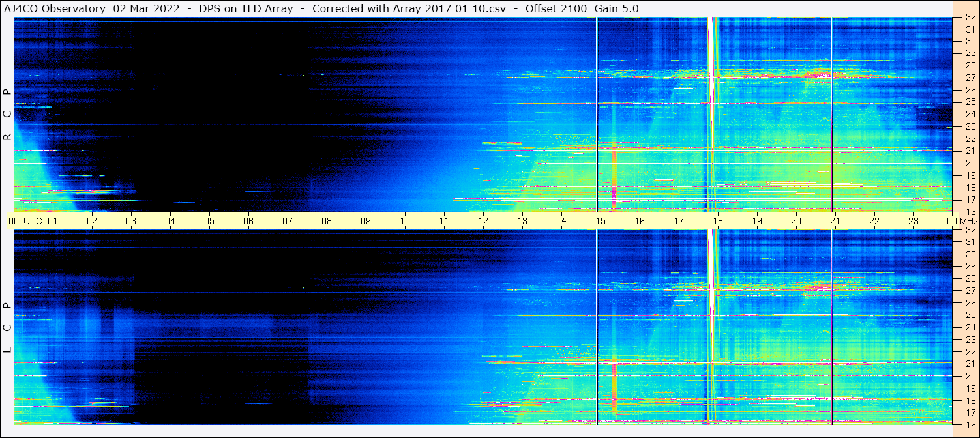Click the 24 MHz label of RCP panel
980x438 pixels.
(x=970, y=114)
